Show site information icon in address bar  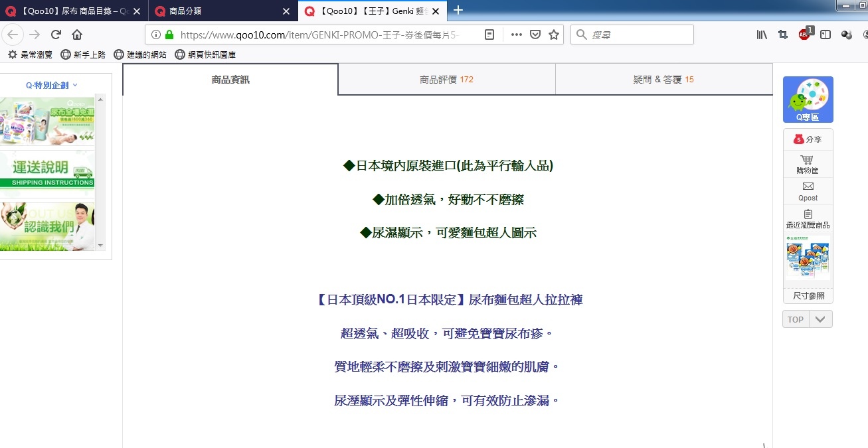point(155,35)
